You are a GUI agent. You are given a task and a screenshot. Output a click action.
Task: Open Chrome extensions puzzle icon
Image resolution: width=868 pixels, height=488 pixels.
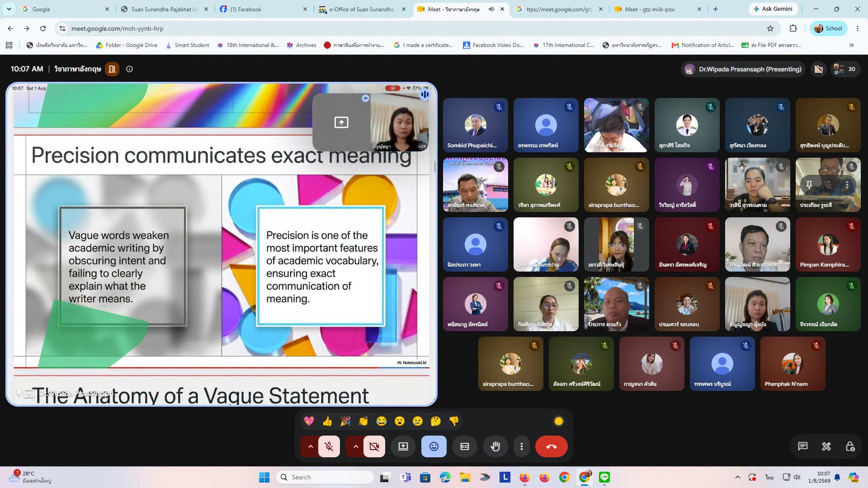click(x=793, y=28)
